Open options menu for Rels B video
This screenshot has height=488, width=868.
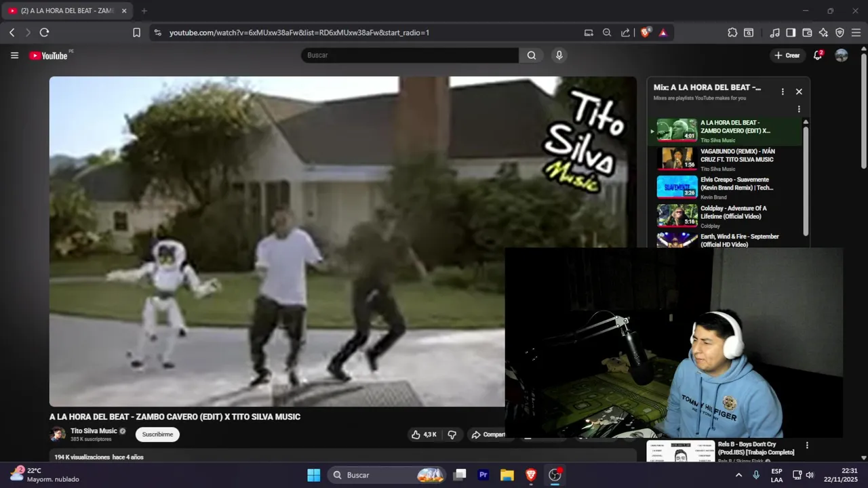click(x=807, y=445)
